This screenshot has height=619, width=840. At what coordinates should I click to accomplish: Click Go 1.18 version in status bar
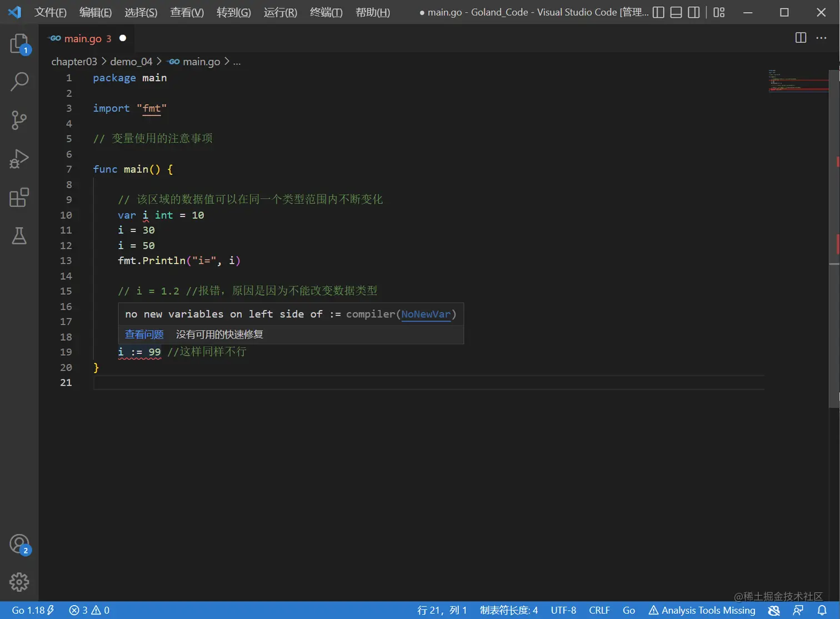(33, 610)
